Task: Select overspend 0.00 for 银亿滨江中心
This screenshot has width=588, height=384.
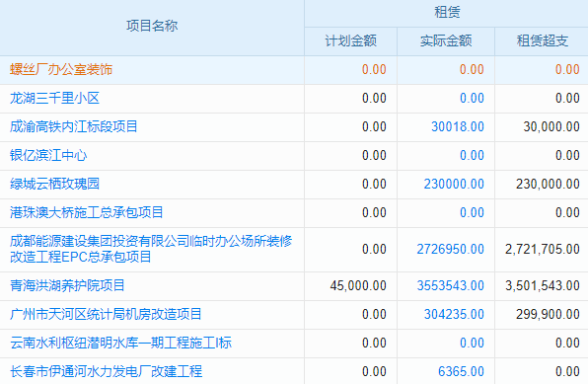Action: pyautogui.click(x=567, y=155)
